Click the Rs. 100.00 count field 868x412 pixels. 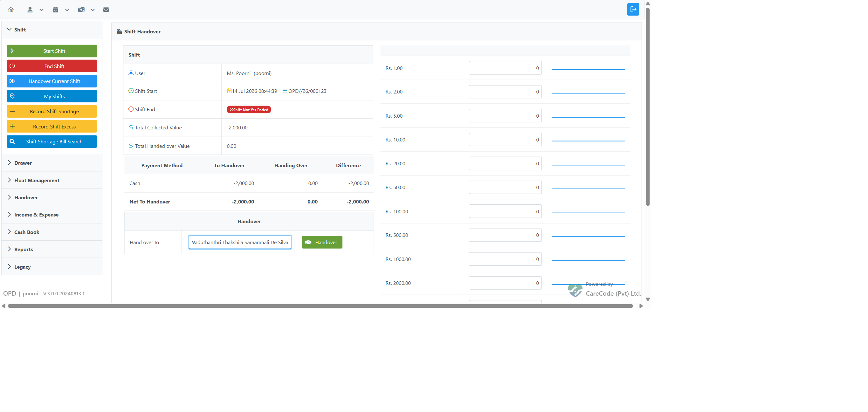(x=505, y=211)
